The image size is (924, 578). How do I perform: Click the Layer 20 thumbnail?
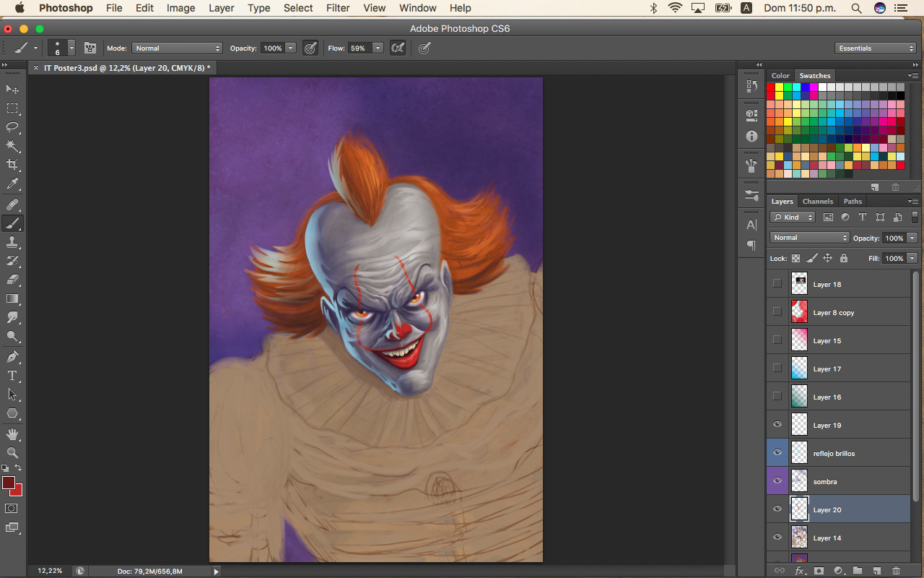pyautogui.click(x=799, y=509)
